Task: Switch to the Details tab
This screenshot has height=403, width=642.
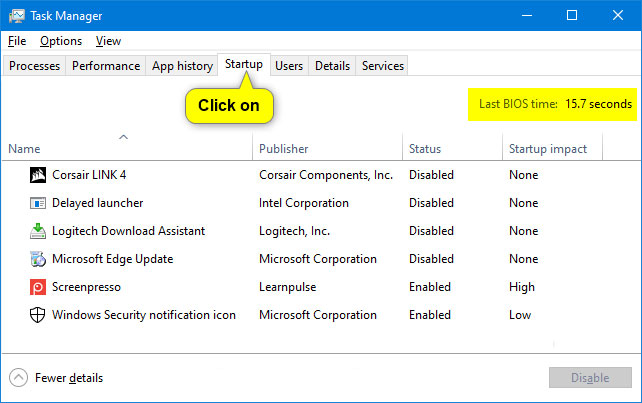Action: 332,66
